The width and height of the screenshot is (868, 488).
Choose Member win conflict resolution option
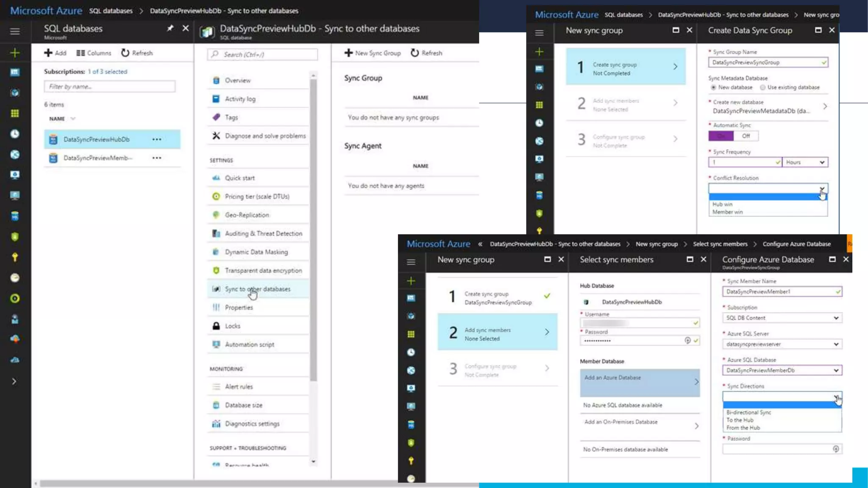[x=768, y=212]
